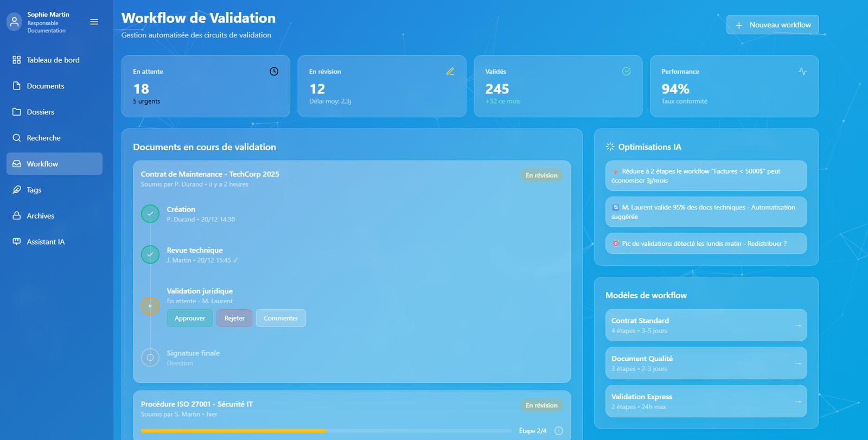Click the check-circle icon on Validés card
This screenshot has width=868, height=440.
(626, 72)
